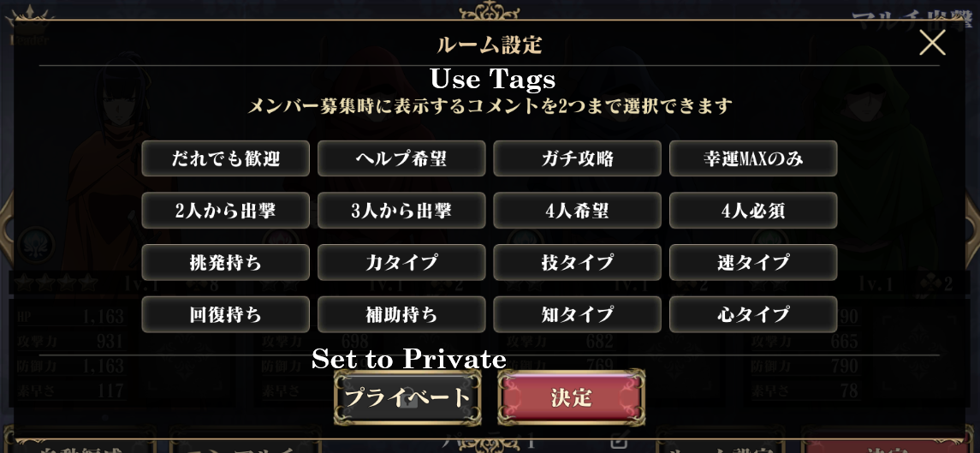The height and width of the screenshot is (453, 980).
Task: Select the 2人から出撃 tag
Action: click(226, 211)
